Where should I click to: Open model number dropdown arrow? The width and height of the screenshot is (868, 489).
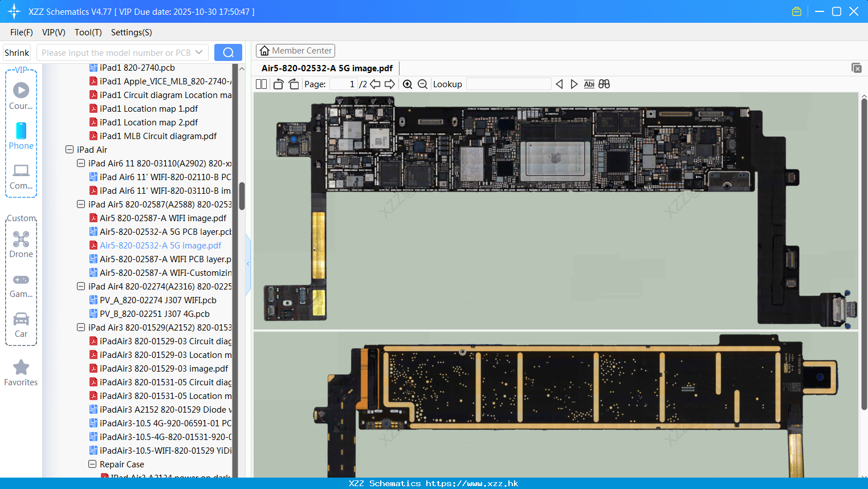[x=199, y=52]
